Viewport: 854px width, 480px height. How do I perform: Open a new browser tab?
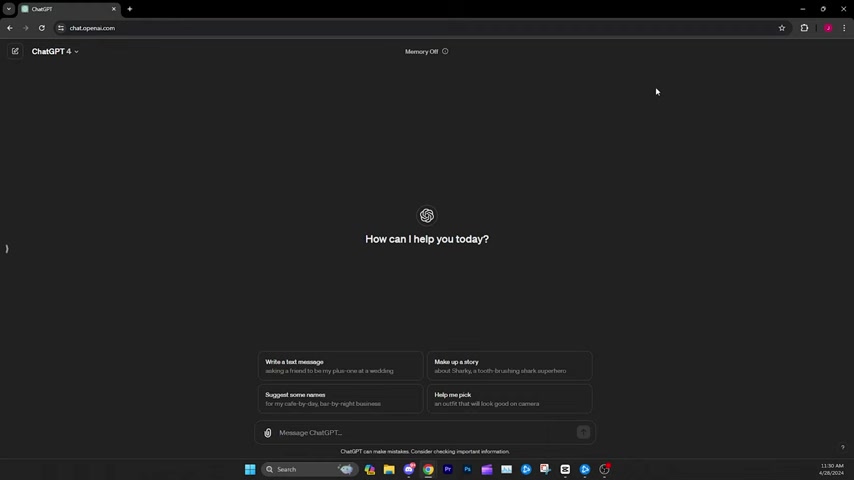pyautogui.click(x=129, y=9)
